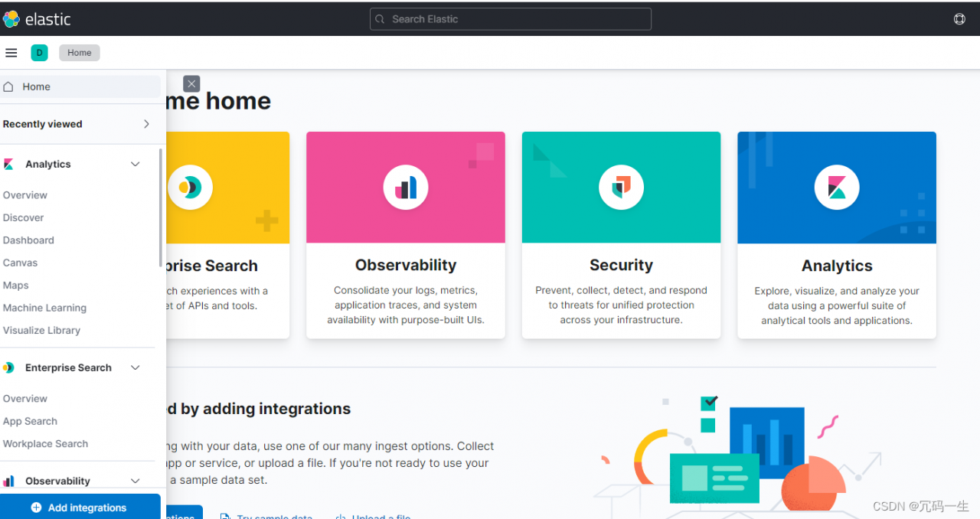
Task: Close the side navigation with X button
Action: coord(191,83)
